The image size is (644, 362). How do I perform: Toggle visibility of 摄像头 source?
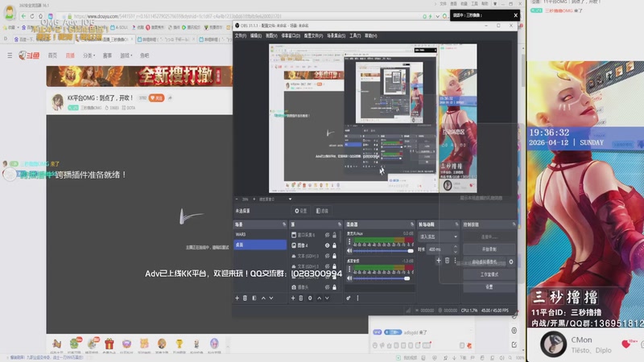pyautogui.click(x=328, y=287)
